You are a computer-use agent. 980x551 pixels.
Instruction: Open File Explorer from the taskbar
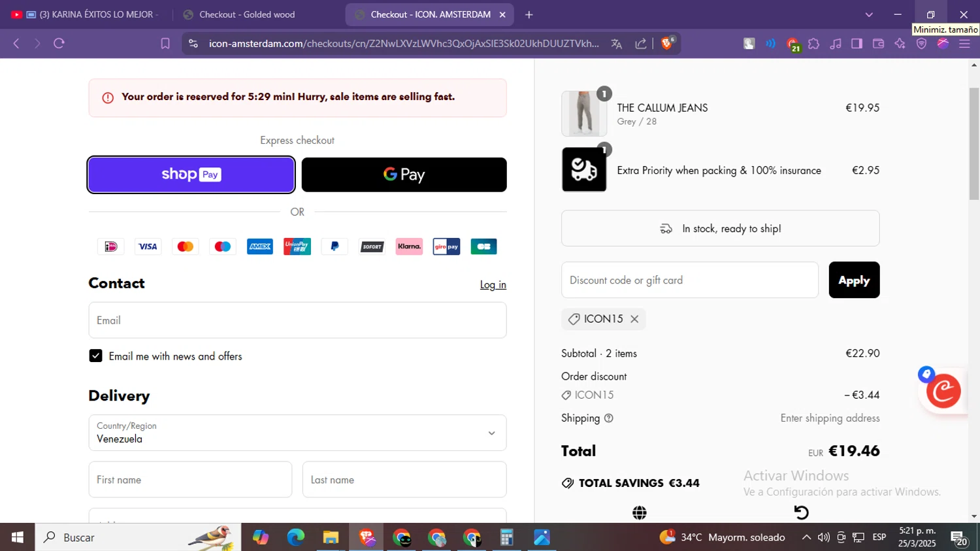point(331,537)
